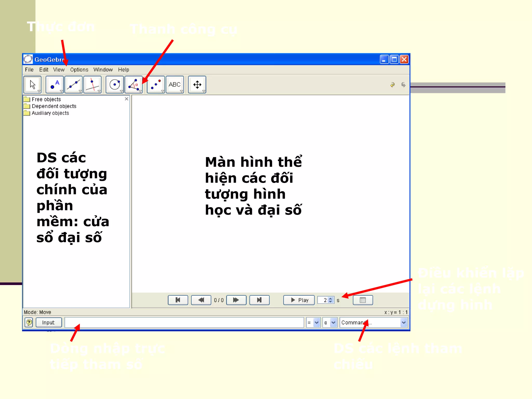Select the New Point tool

pyautogui.click(x=55, y=84)
